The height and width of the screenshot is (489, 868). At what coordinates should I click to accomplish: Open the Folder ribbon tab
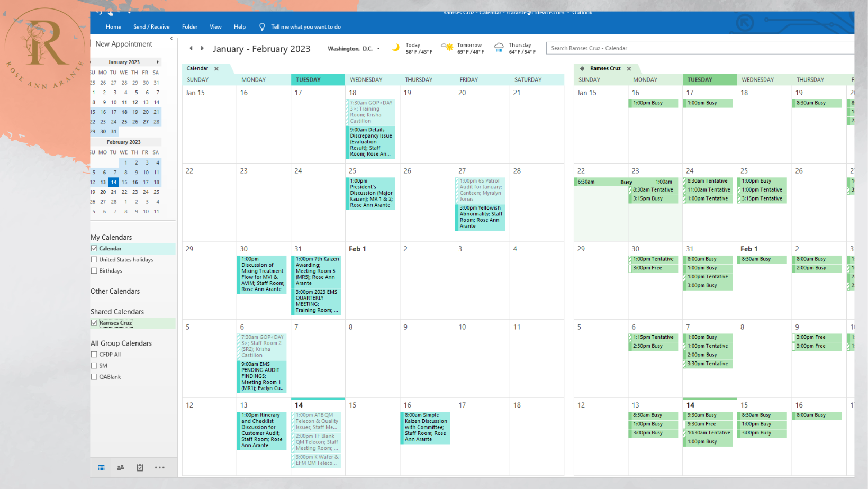pyautogui.click(x=189, y=27)
